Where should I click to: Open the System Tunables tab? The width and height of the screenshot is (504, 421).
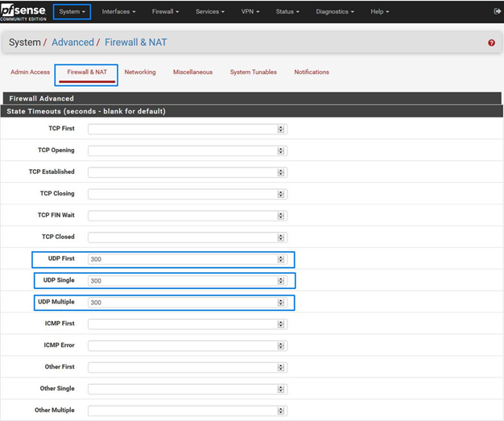click(x=254, y=72)
